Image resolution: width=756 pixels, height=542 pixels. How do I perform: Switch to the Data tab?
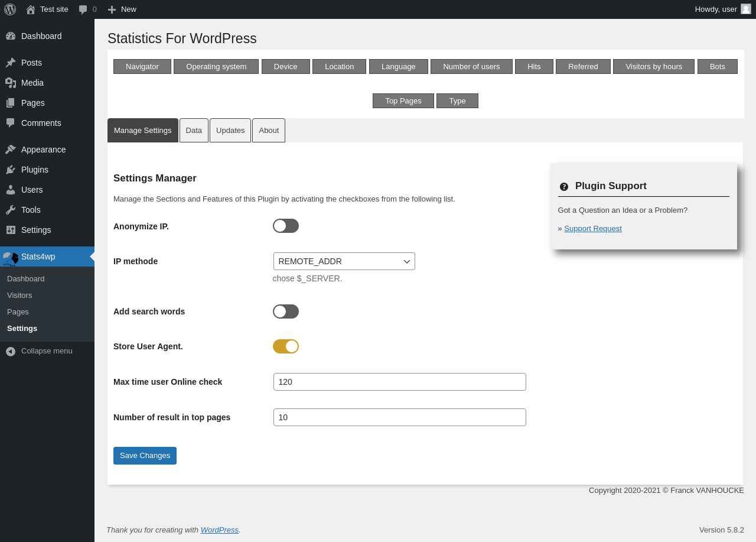194,130
